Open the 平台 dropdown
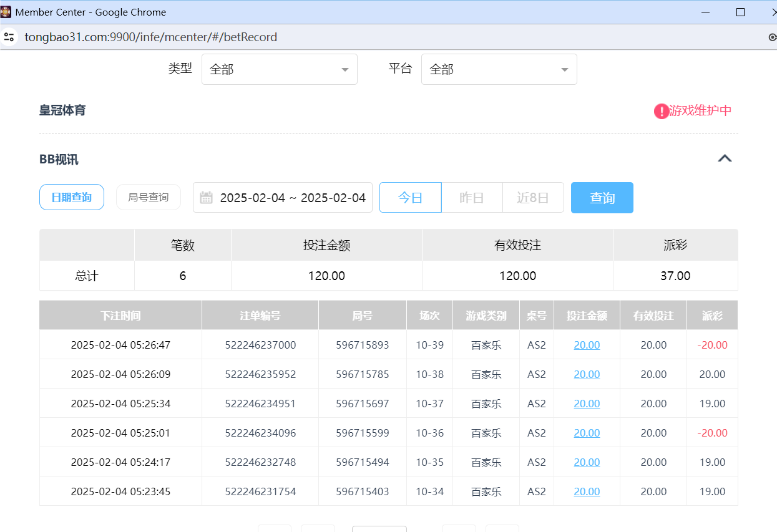777x532 pixels. pyautogui.click(x=498, y=69)
